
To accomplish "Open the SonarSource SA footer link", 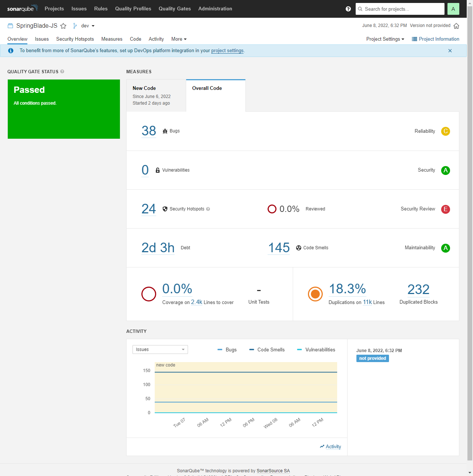I will pos(273,471).
